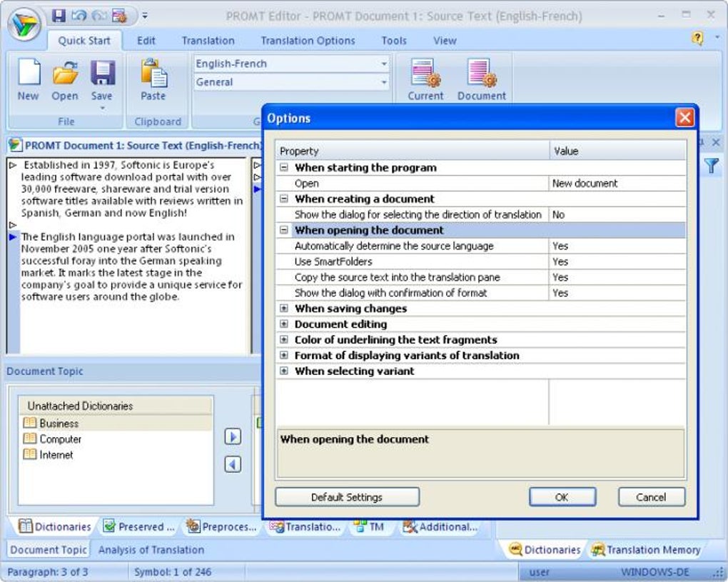Click Yes value for confirmation of format
728x582 pixels.
(x=617, y=293)
